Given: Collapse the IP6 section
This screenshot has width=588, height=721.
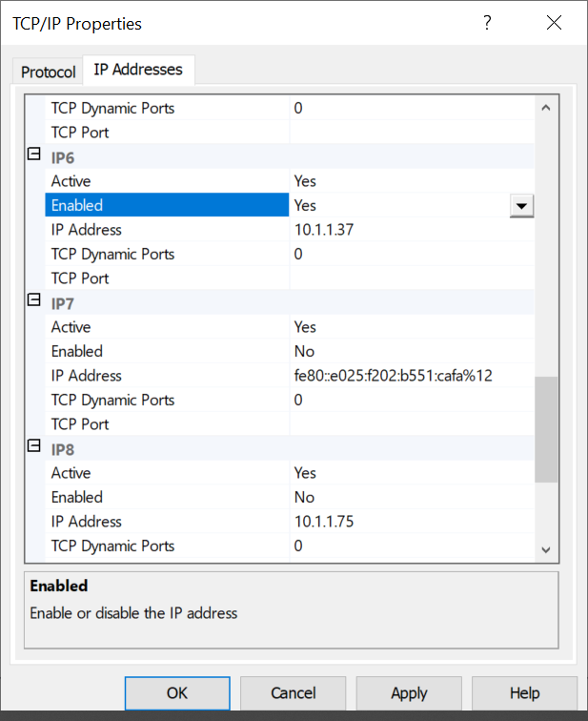Looking at the screenshot, I should tap(34, 154).
